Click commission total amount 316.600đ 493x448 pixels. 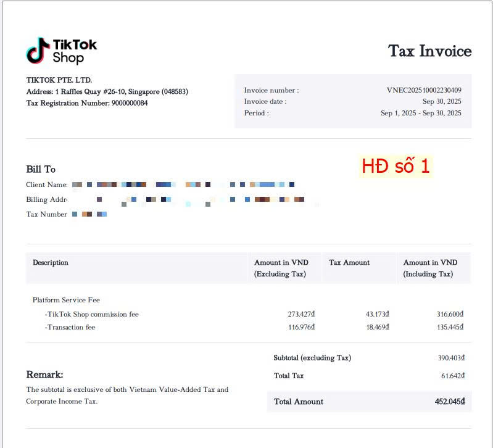[450, 314]
